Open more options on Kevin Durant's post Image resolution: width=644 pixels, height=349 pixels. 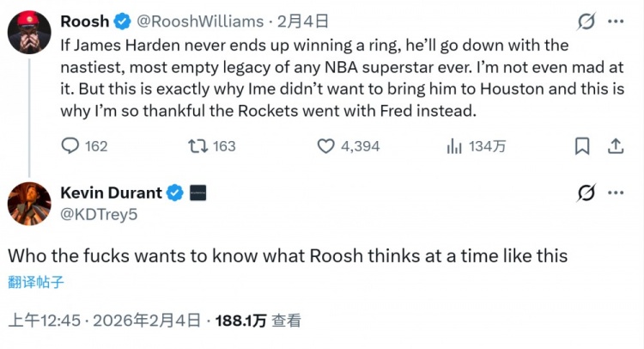[615, 193]
